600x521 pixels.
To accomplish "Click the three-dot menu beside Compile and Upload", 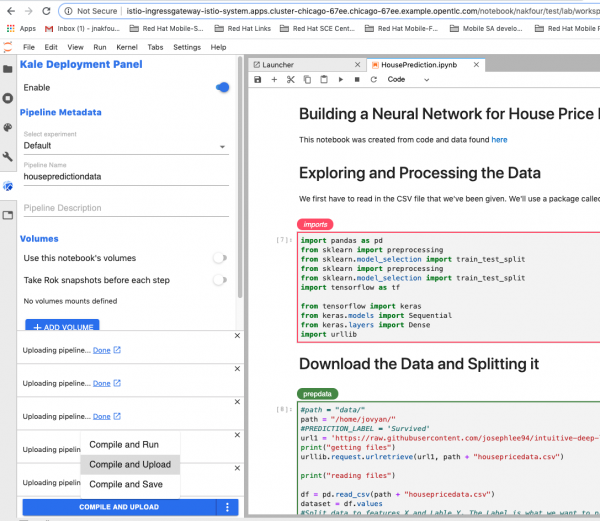I will point(227,508).
